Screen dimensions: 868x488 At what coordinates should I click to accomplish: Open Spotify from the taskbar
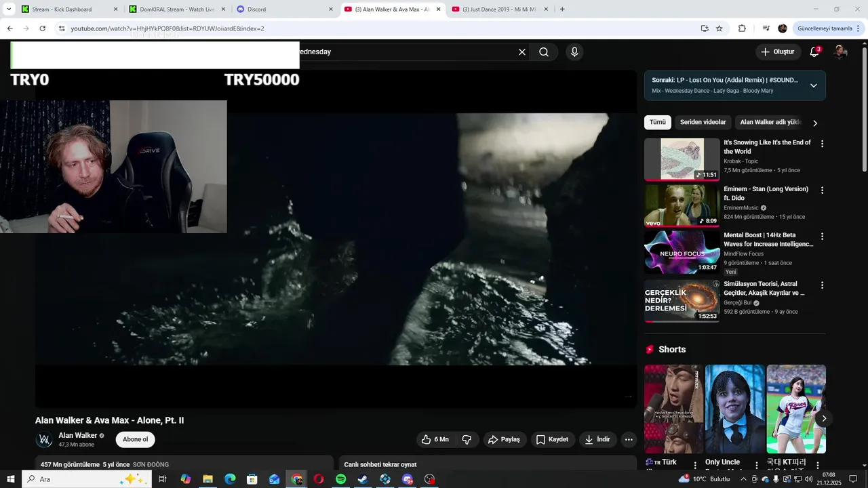340,479
